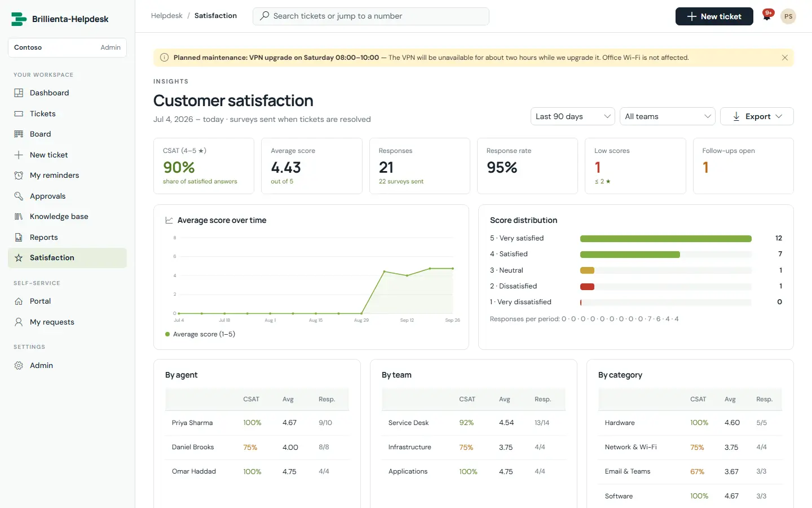Screen dimensions: 812x508
Task: Select the Priya Sharma agent row
Action: tap(257, 423)
